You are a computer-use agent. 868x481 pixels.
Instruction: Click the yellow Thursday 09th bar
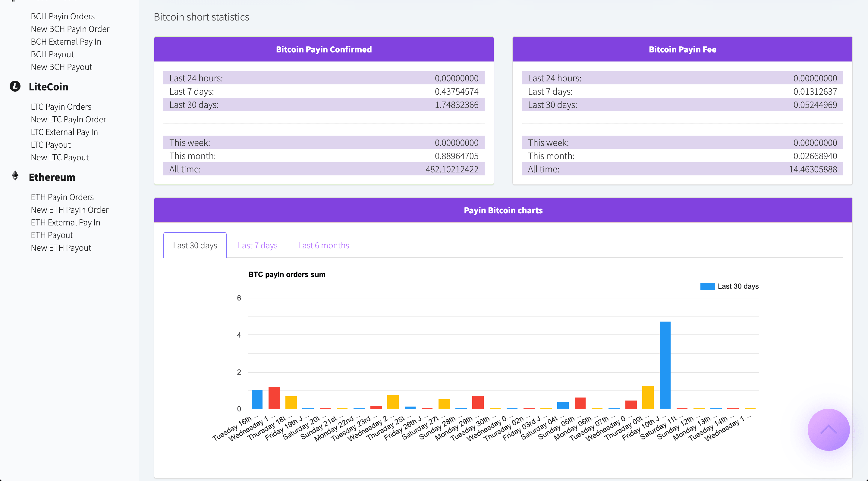(648, 398)
